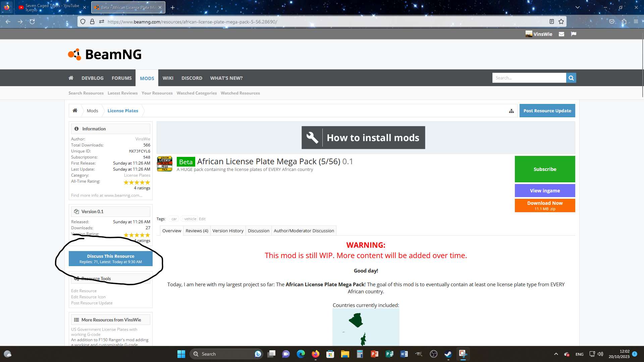Open the alerts flag icon
644x362 pixels.
point(574,34)
